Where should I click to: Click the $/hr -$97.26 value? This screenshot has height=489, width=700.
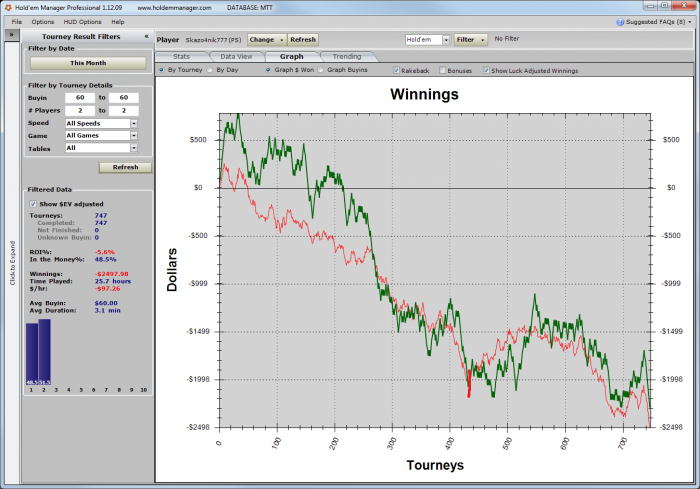click(107, 288)
